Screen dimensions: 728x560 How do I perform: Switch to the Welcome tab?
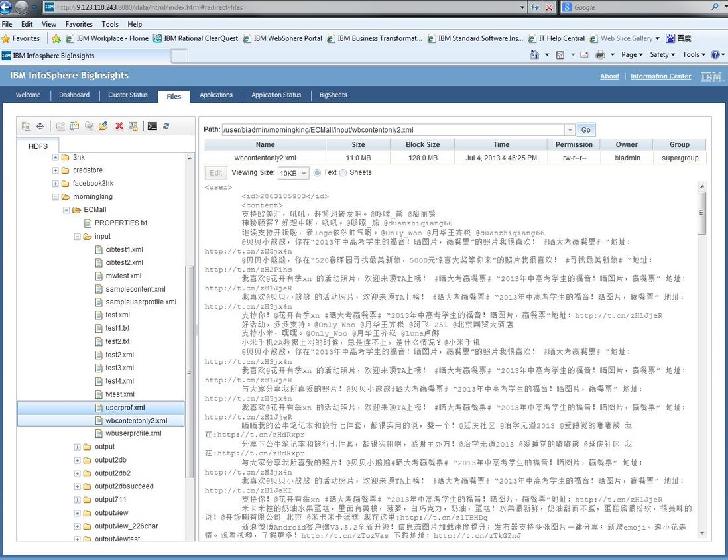pyautogui.click(x=28, y=95)
